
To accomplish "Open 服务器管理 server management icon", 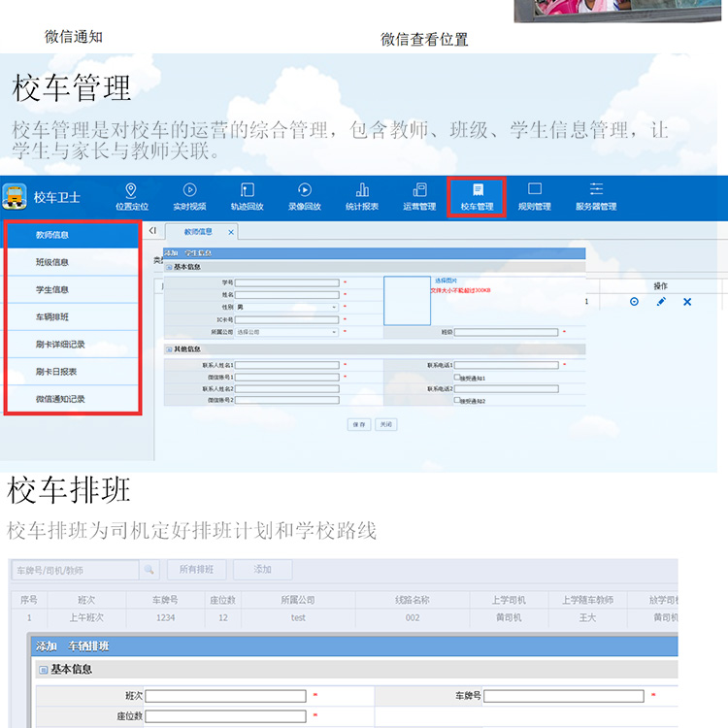I will 596,191.
